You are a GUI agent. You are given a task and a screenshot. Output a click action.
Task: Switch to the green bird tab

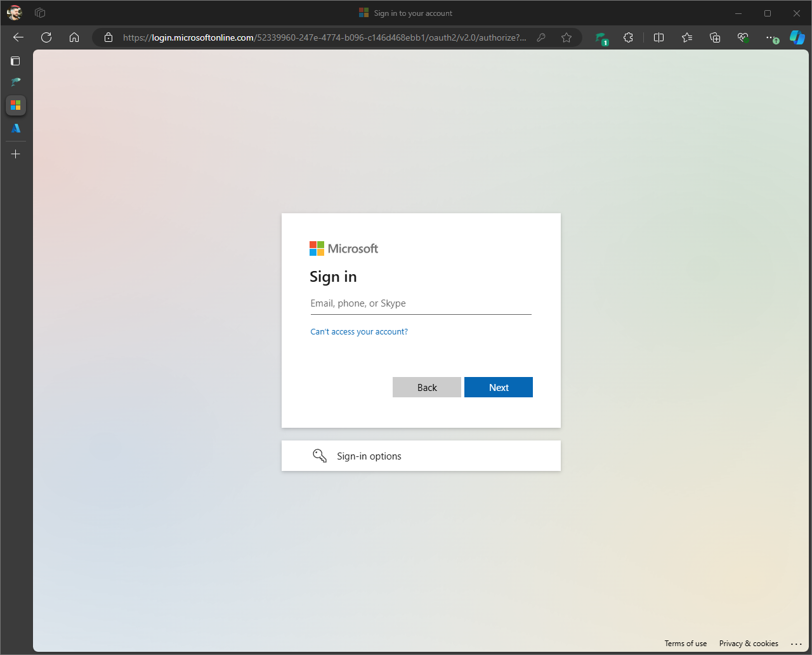pos(16,82)
